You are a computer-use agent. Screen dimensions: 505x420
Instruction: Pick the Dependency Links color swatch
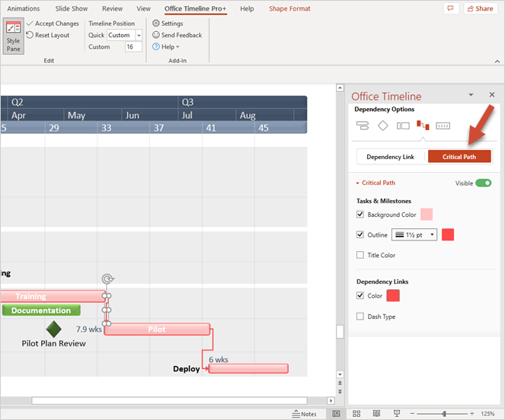click(x=393, y=296)
